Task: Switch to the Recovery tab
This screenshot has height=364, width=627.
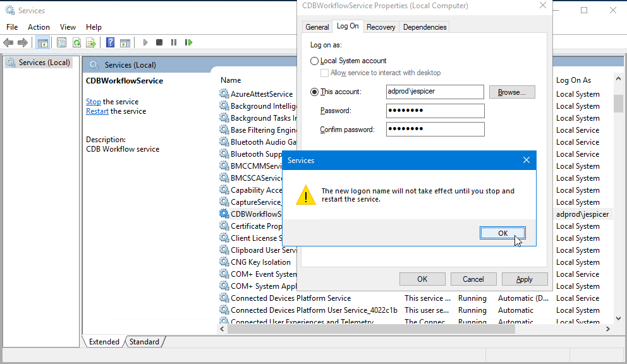Action: click(380, 27)
